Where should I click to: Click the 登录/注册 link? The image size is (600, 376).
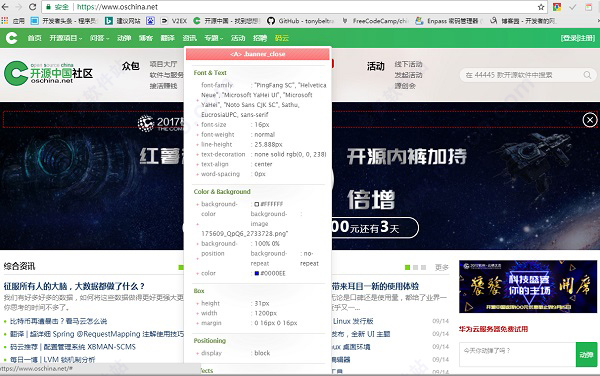coord(578,38)
